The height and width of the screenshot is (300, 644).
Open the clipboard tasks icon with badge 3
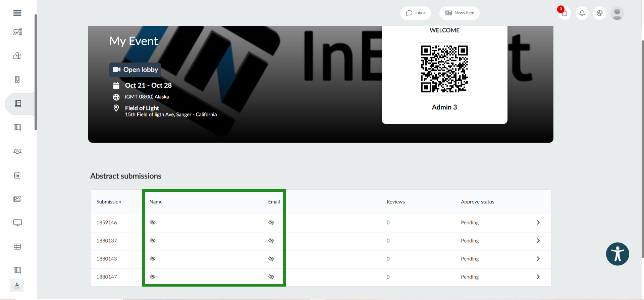[x=565, y=13]
